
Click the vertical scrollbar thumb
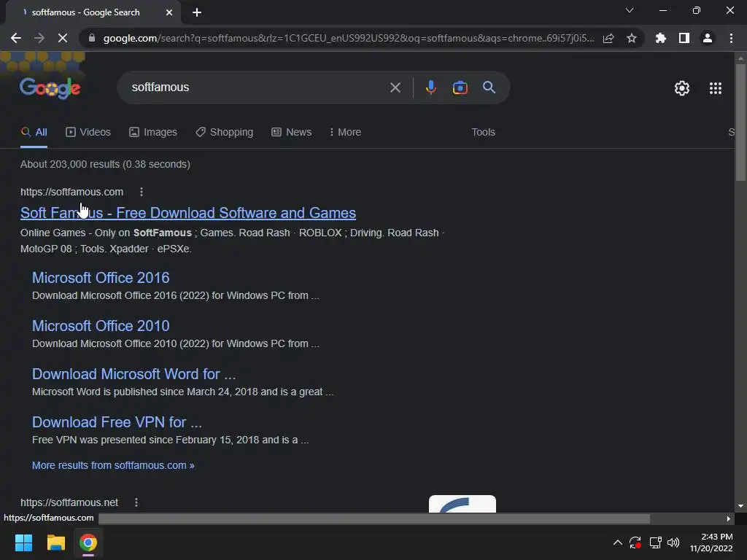click(x=740, y=122)
